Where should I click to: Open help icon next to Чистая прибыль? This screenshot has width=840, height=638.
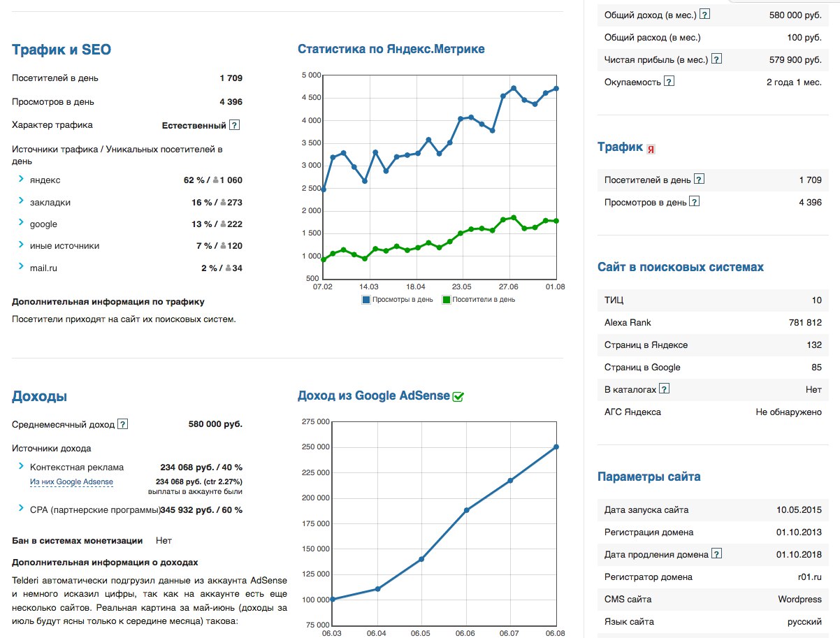[716, 60]
